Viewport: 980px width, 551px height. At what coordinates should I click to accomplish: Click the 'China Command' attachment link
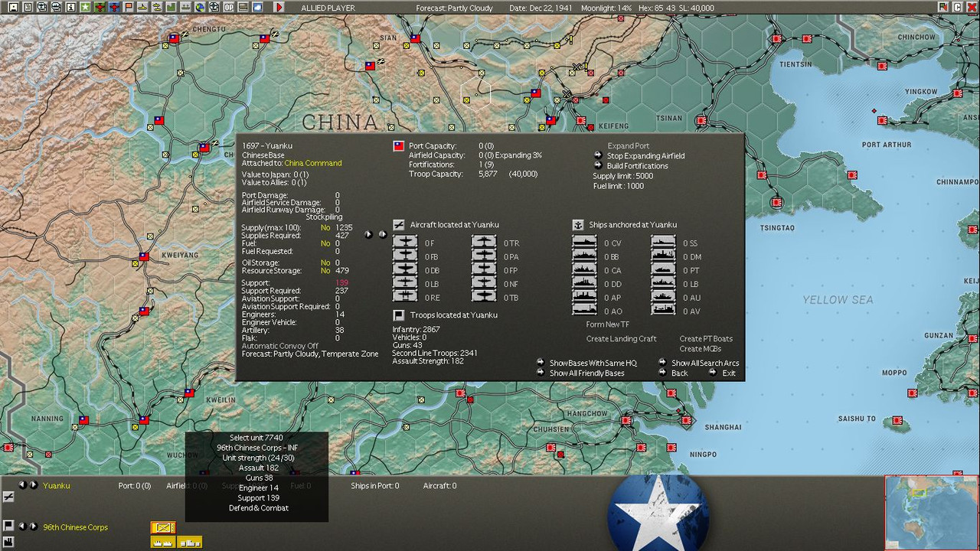coord(313,163)
